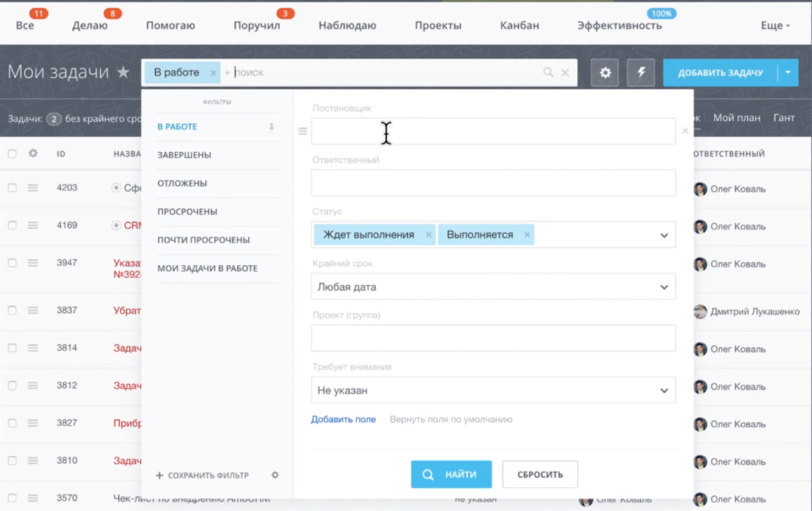812x511 pixels.
Task: Switch to Помогаю tab
Action: (x=171, y=25)
